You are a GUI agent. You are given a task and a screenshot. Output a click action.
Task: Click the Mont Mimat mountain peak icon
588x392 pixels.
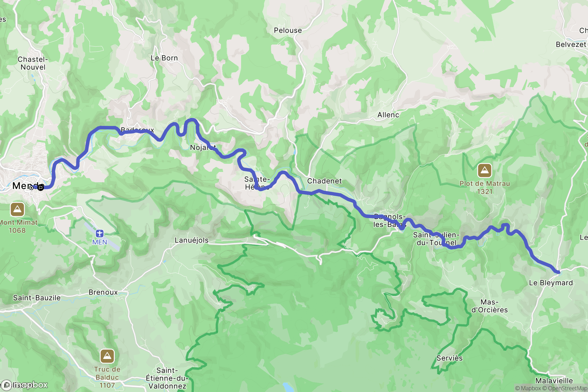pos(17,209)
